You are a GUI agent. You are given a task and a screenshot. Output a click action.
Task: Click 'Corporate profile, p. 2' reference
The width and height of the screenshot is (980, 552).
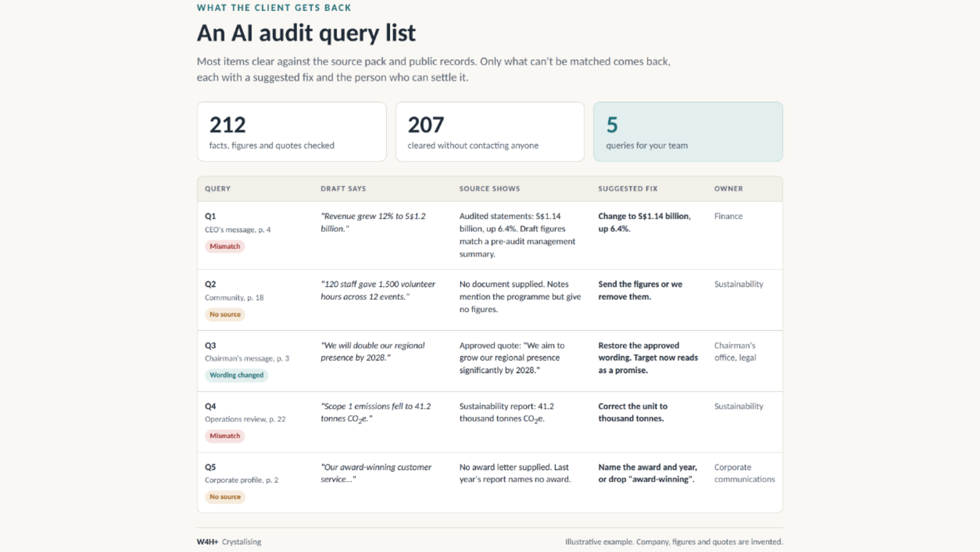point(241,480)
